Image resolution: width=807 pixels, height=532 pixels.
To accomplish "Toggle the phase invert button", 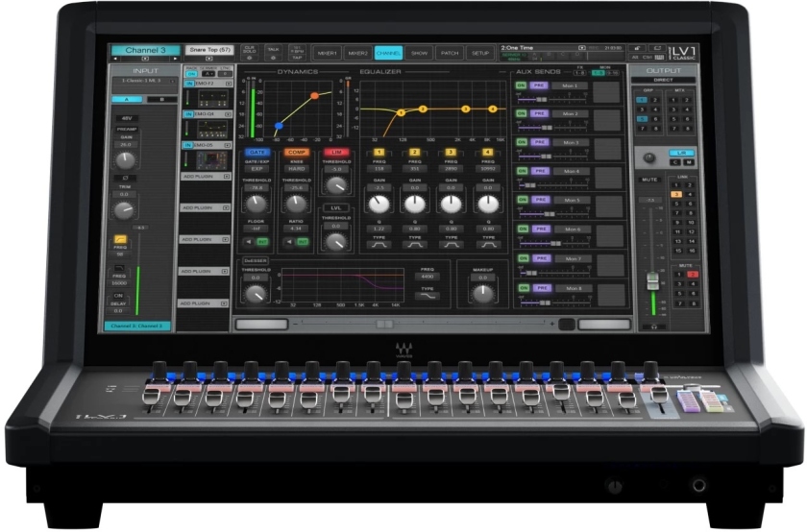I will [125, 178].
